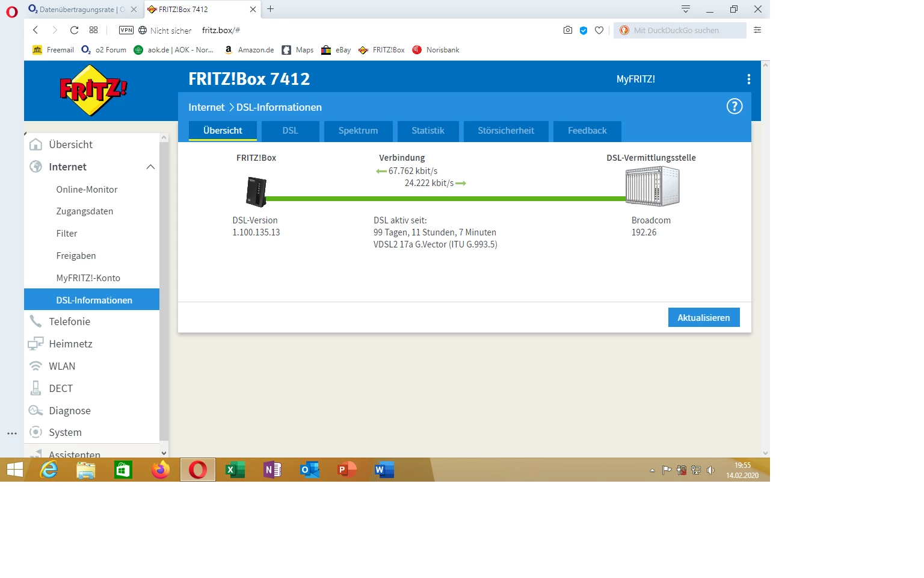Switch to the Statistik tab
Viewport: 924px width, 578px height.
(428, 131)
